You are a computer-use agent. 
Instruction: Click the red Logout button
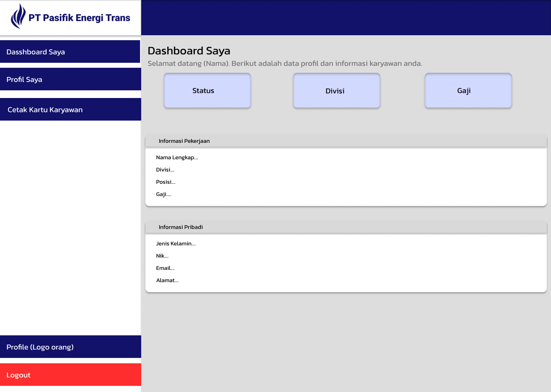coord(70,375)
